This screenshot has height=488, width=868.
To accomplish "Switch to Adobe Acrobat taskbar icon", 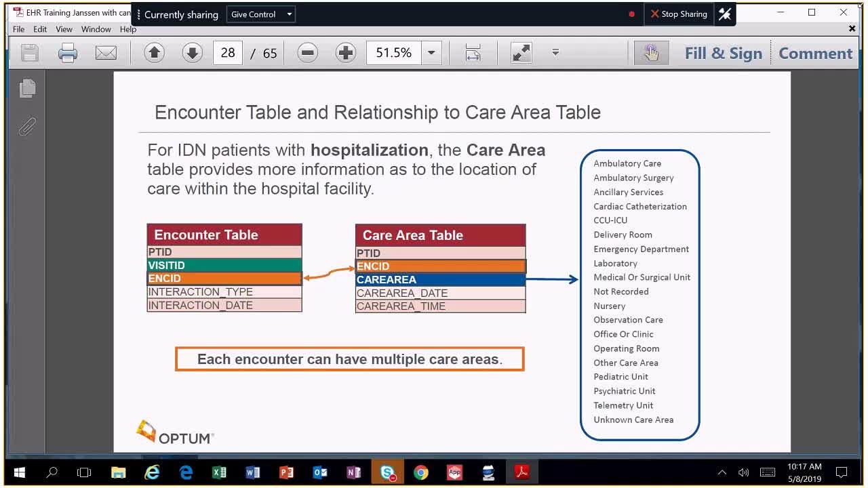I will pos(521,472).
